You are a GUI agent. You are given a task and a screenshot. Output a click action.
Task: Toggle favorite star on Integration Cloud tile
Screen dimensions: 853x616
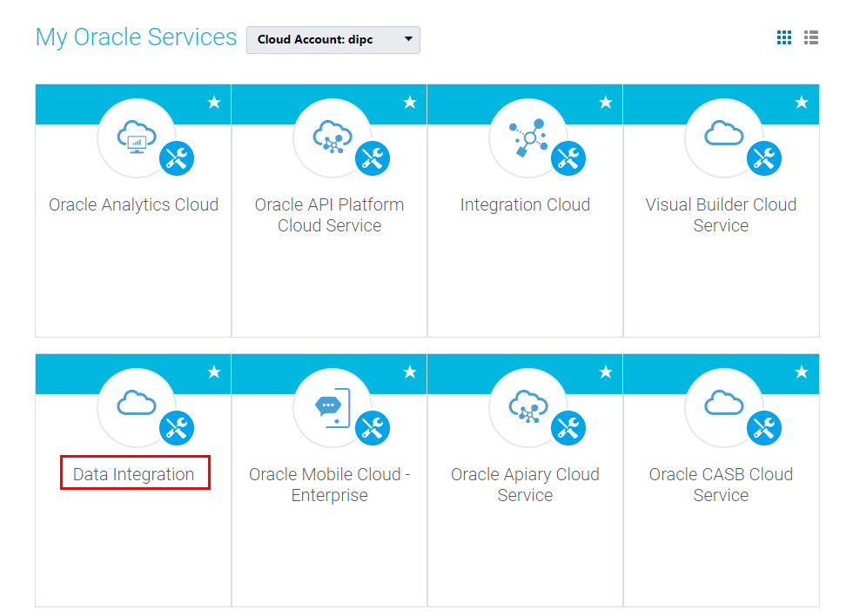click(x=606, y=103)
